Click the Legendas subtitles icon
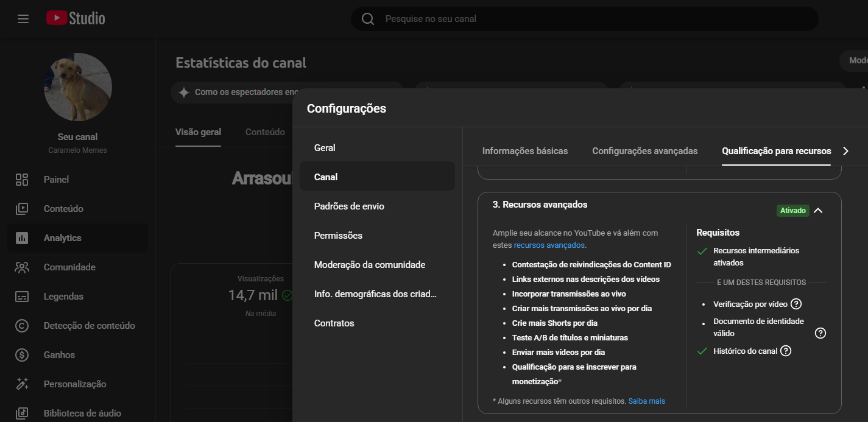This screenshot has width=868, height=422. click(22, 297)
